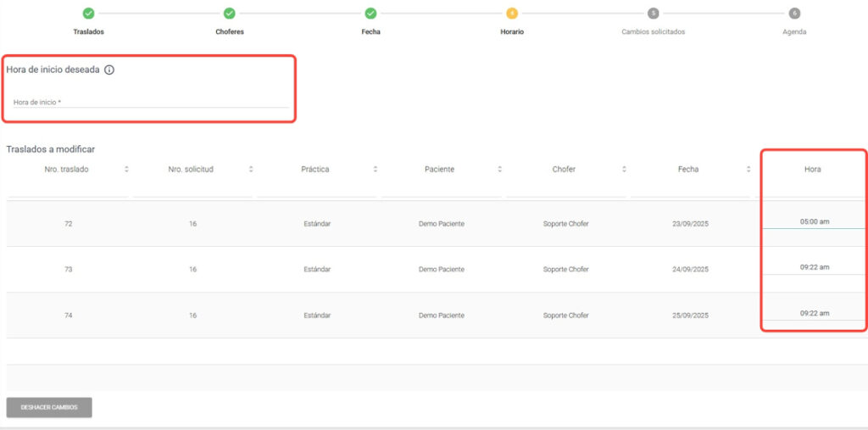
Task: Click the Traslados step checkmark icon
Action: pos(89,14)
